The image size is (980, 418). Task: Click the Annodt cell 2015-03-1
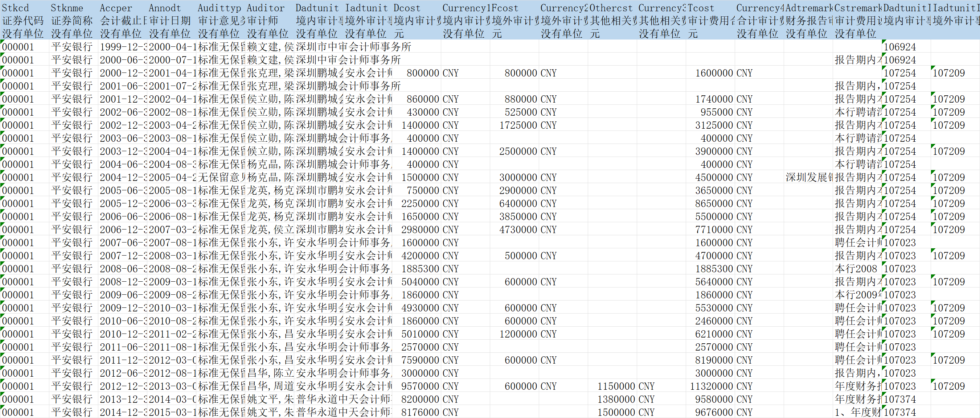click(172, 412)
